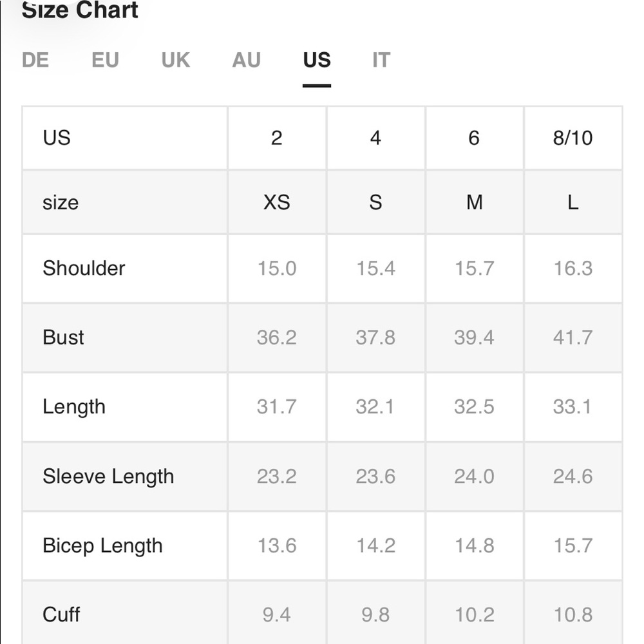This screenshot has width=644, height=644.
Task: Click the L size column header
Action: pyautogui.click(x=573, y=202)
